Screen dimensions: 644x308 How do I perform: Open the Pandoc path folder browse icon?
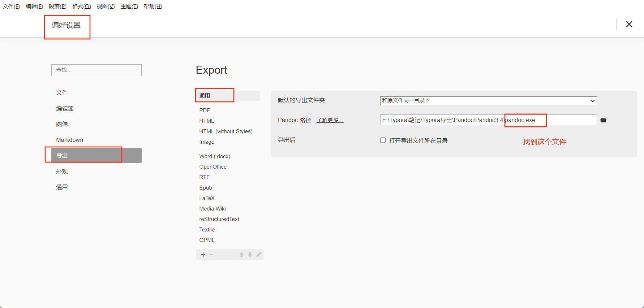click(x=603, y=120)
